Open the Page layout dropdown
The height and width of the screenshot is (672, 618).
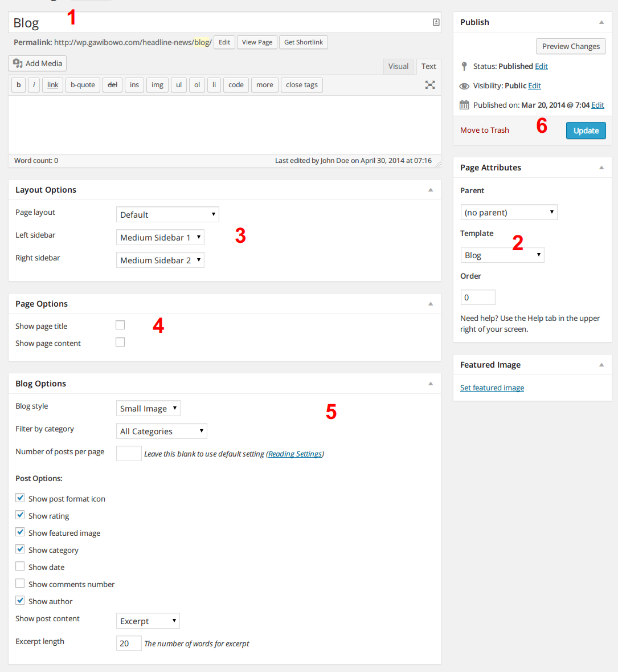167,215
